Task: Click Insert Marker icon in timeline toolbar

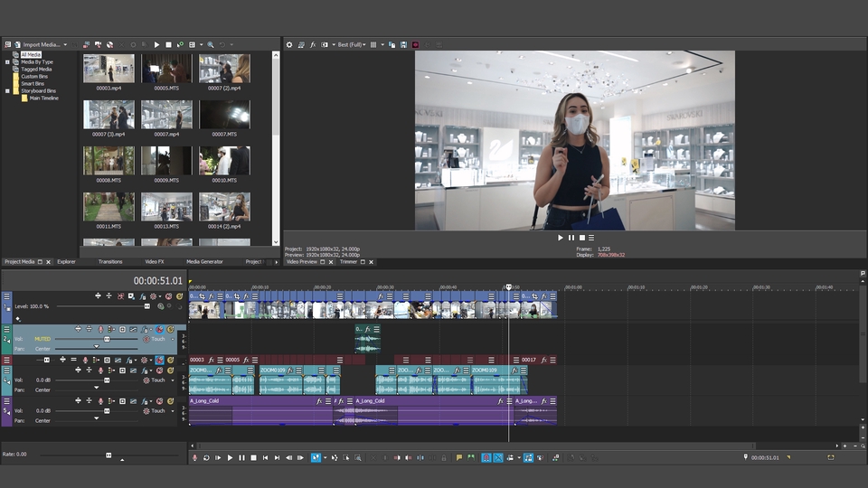Action: [x=459, y=457]
